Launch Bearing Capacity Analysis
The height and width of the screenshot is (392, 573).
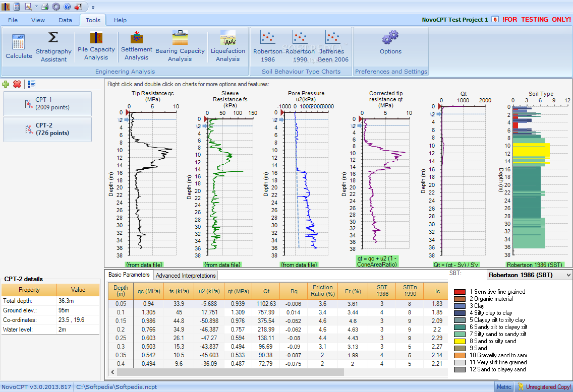(180, 46)
